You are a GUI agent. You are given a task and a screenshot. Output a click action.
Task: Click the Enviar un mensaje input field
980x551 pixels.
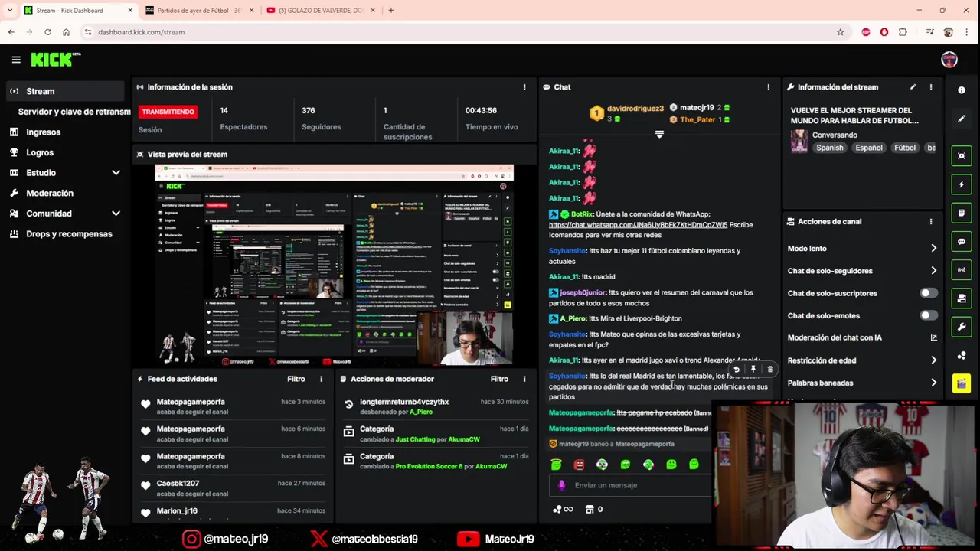(x=631, y=485)
